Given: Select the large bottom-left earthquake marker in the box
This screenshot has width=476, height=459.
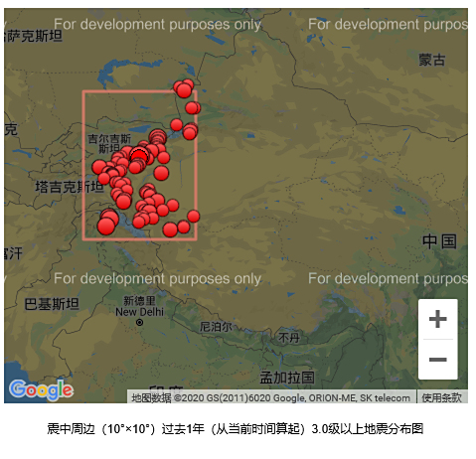Looking at the screenshot, I should tap(106, 227).
